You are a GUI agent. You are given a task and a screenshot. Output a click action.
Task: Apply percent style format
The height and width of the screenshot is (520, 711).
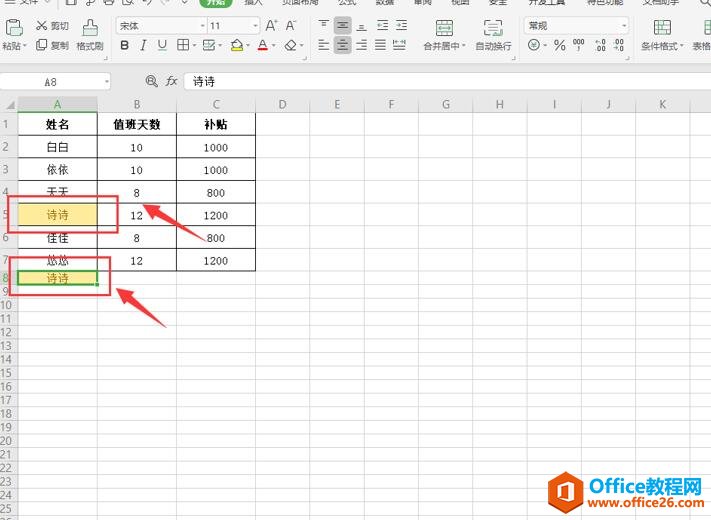point(560,45)
